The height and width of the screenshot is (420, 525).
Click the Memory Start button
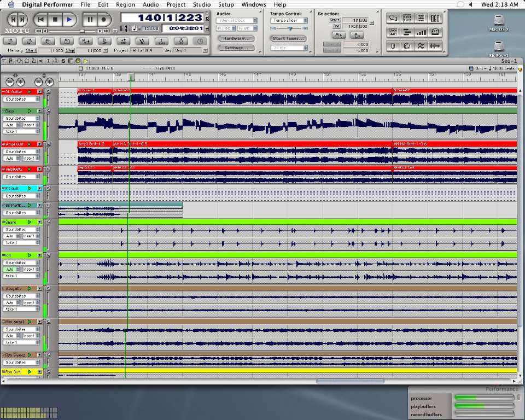click(31, 50)
